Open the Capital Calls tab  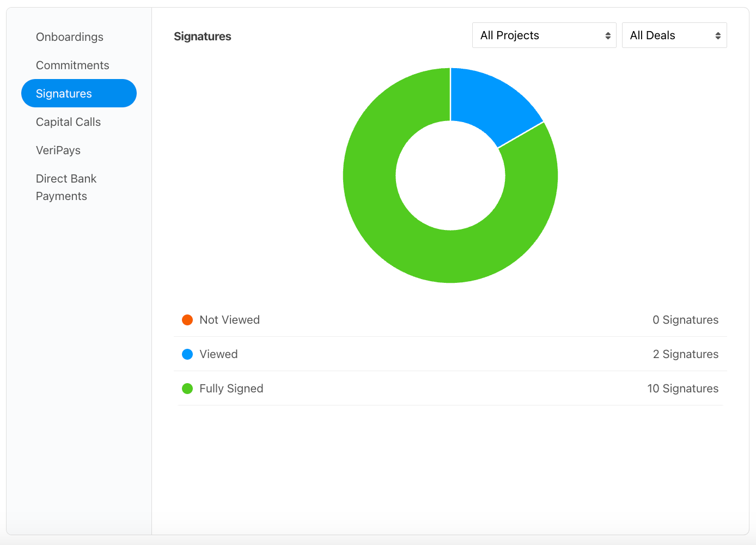(x=68, y=122)
